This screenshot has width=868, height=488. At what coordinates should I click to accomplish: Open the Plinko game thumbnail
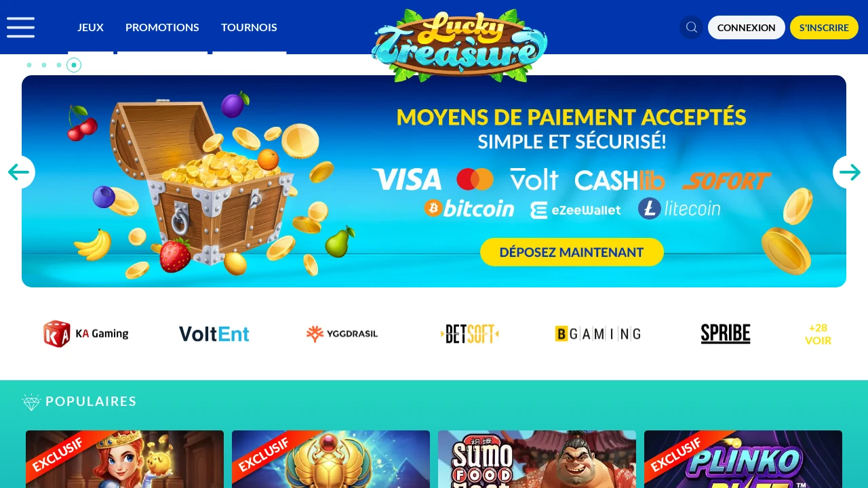tap(743, 459)
